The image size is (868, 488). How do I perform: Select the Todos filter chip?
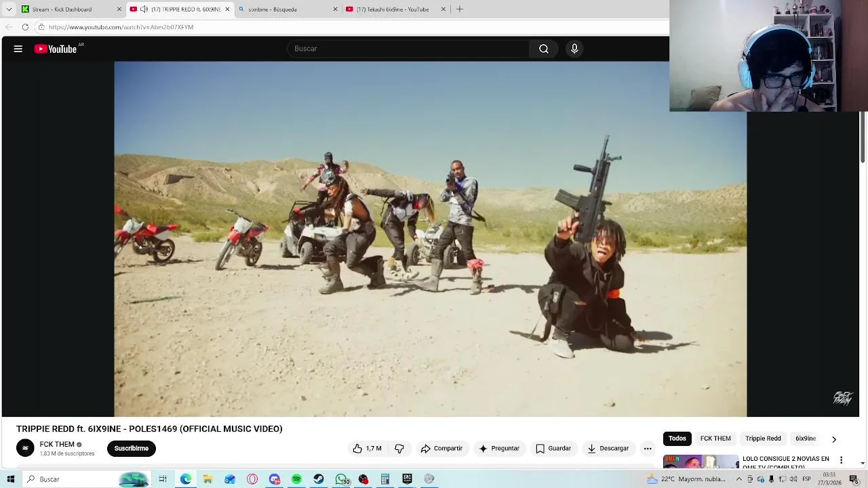point(677,439)
